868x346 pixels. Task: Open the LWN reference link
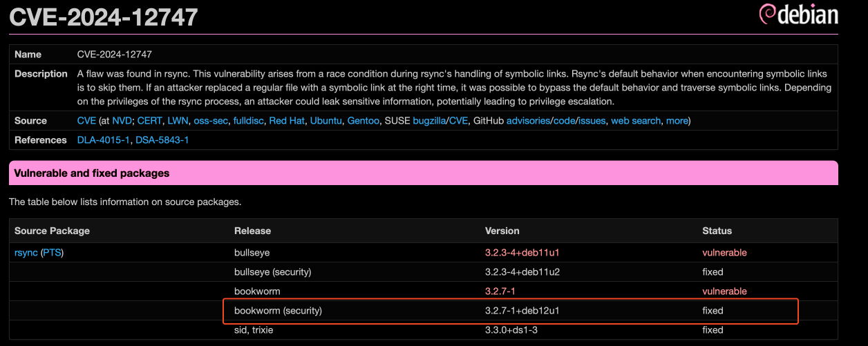coord(178,121)
